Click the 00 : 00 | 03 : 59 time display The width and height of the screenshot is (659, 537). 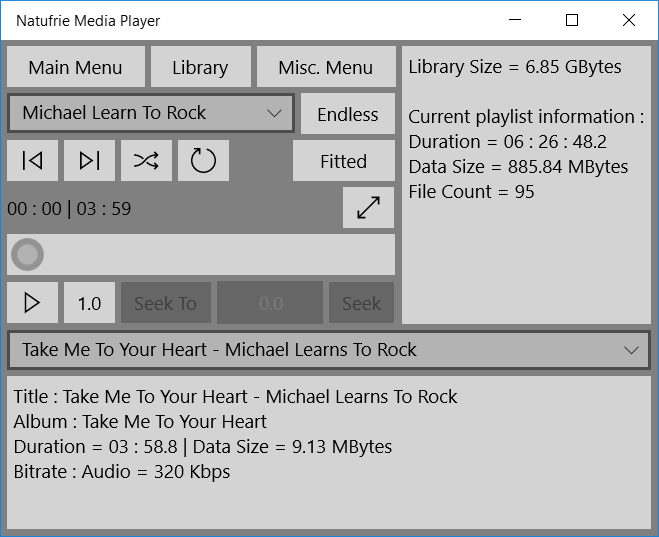point(69,208)
